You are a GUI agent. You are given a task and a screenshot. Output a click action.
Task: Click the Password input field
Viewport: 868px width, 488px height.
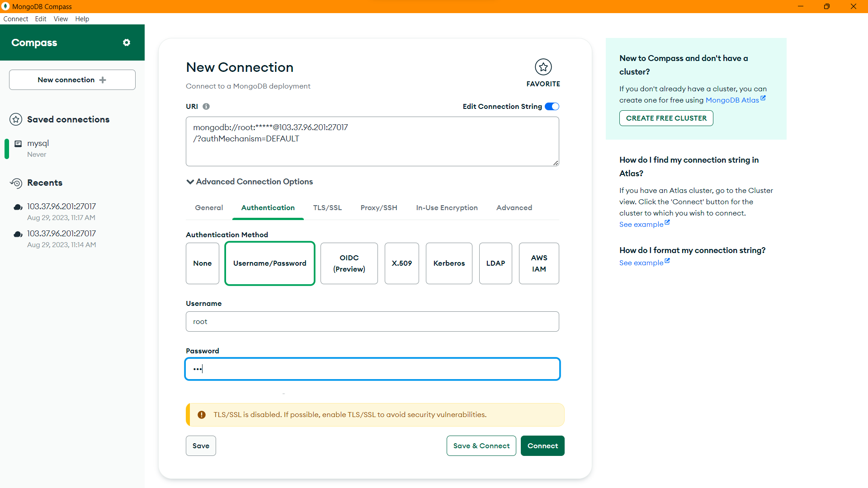click(x=373, y=369)
